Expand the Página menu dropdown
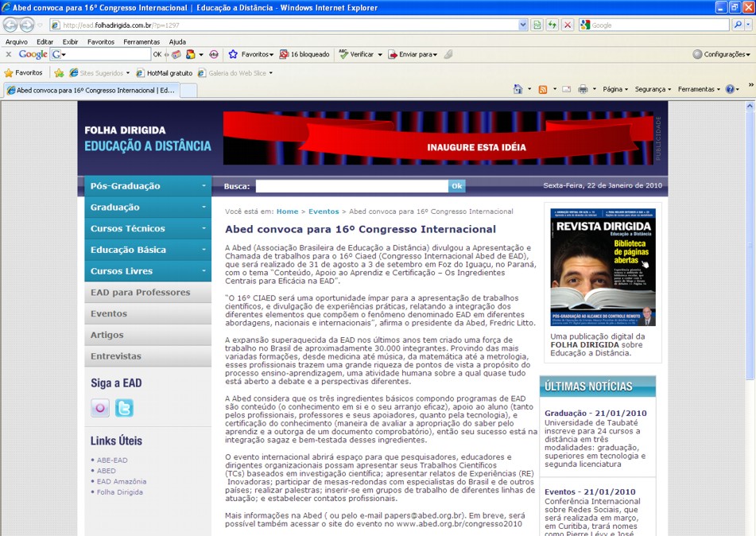 (615, 89)
